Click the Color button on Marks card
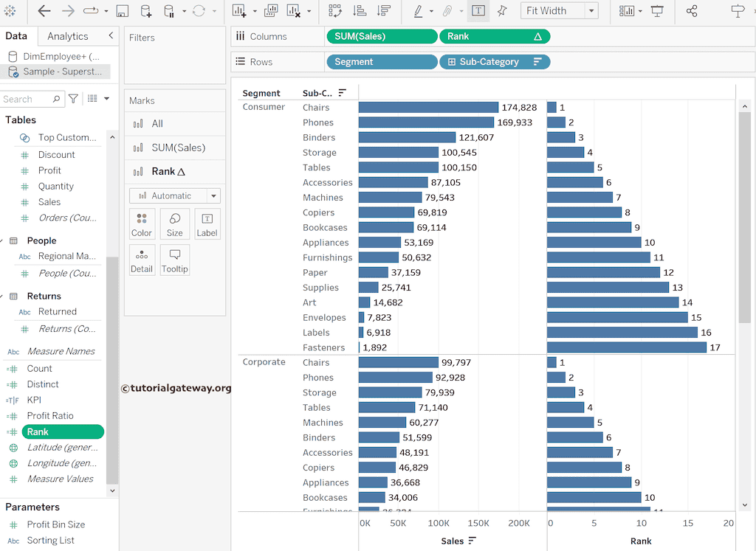756x551 pixels. click(141, 224)
